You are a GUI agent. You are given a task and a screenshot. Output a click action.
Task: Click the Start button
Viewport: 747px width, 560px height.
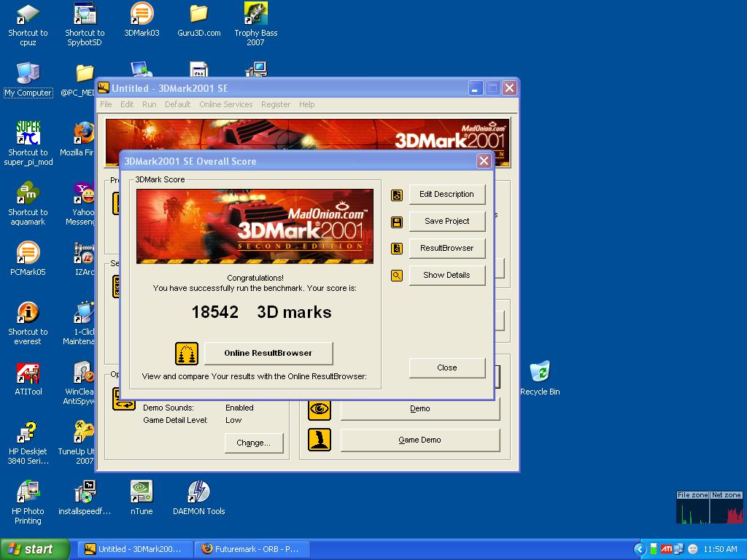(x=34, y=550)
